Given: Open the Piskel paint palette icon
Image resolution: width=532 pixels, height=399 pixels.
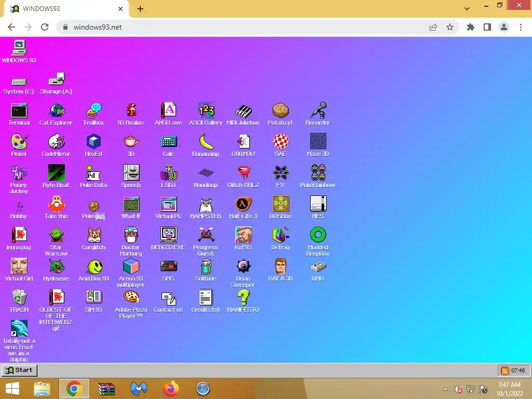Looking at the screenshot, I should click(19, 145).
